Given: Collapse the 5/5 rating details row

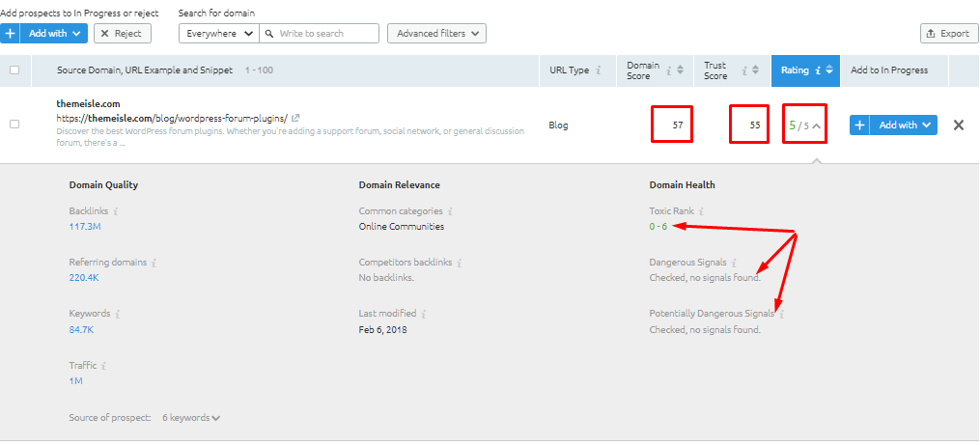Looking at the screenshot, I should click(815, 125).
